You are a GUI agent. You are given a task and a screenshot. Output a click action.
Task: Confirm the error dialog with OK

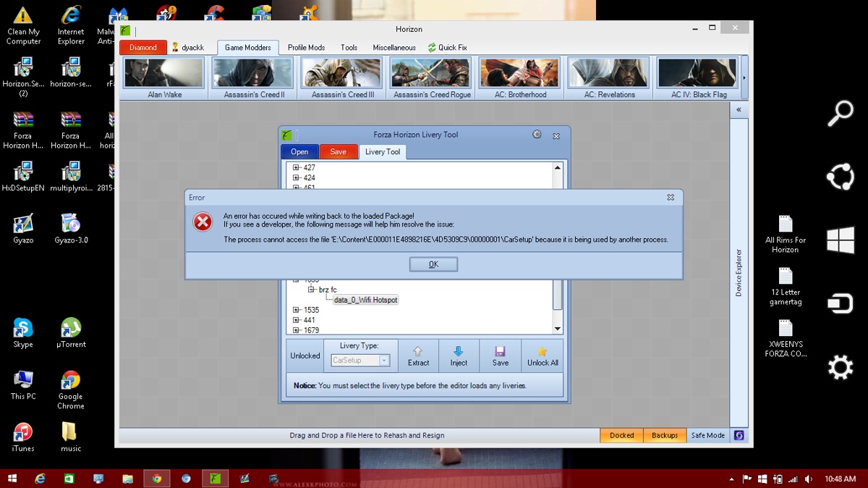[x=433, y=264]
